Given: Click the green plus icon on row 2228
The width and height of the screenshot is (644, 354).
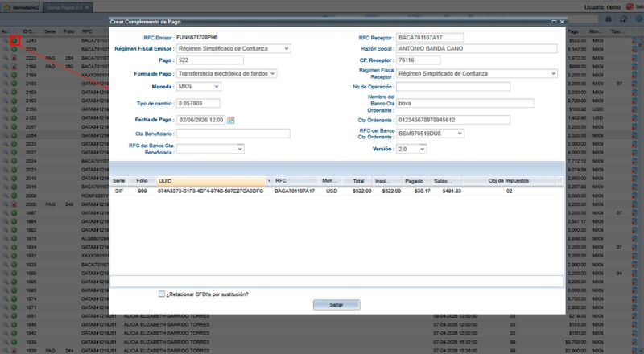Looking at the screenshot, I should [14, 49].
